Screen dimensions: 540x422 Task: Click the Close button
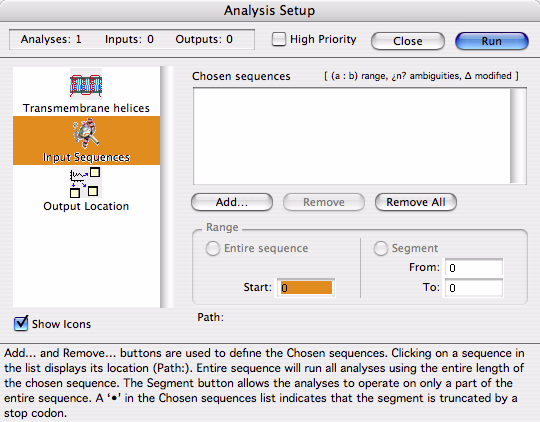[408, 41]
